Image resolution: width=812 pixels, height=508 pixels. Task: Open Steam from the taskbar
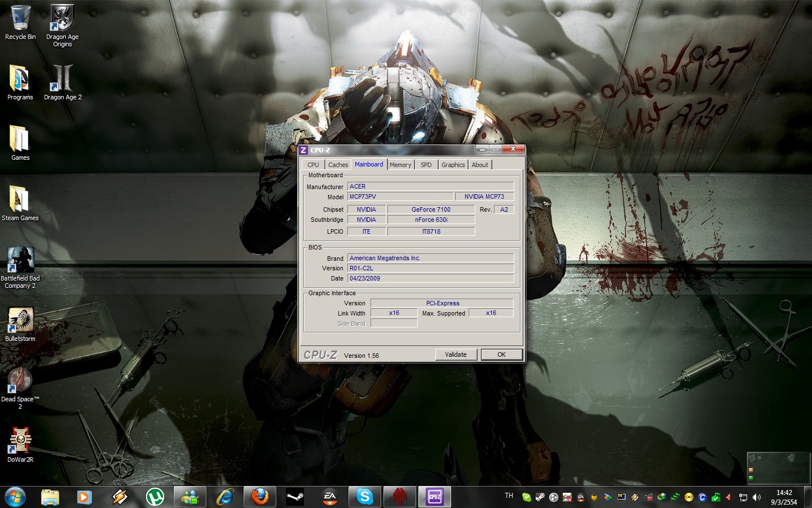(x=295, y=497)
